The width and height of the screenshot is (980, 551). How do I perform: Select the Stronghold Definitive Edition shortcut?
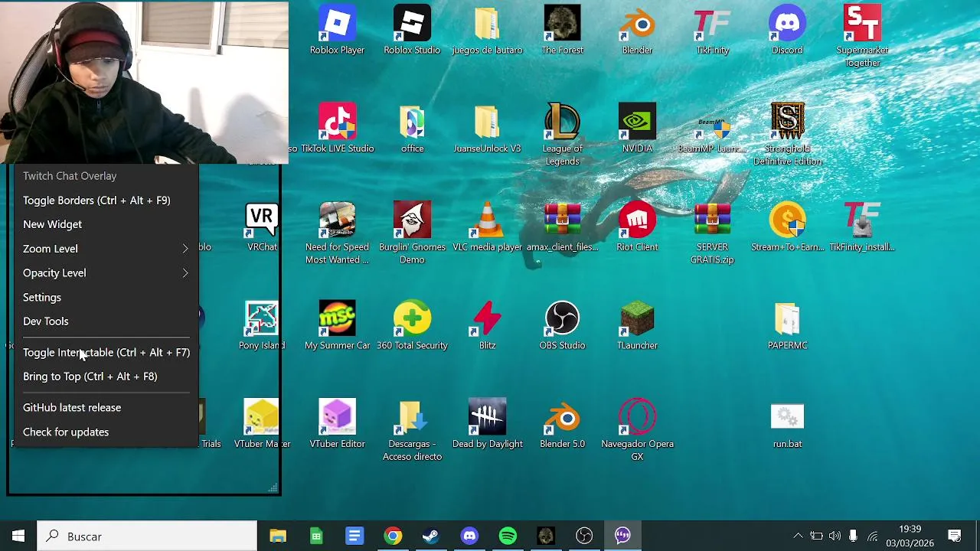click(787, 135)
